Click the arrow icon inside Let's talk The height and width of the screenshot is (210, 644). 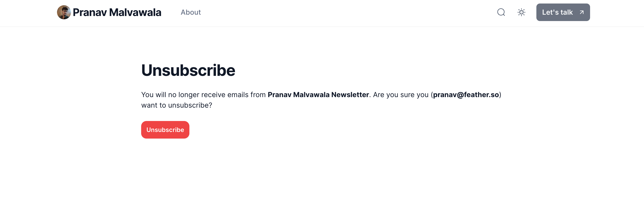click(582, 12)
